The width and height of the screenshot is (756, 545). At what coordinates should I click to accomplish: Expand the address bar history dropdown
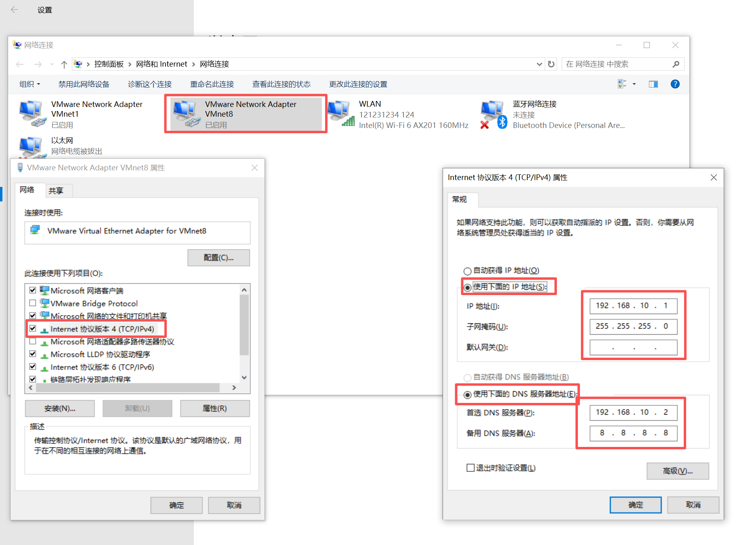click(x=539, y=64)
